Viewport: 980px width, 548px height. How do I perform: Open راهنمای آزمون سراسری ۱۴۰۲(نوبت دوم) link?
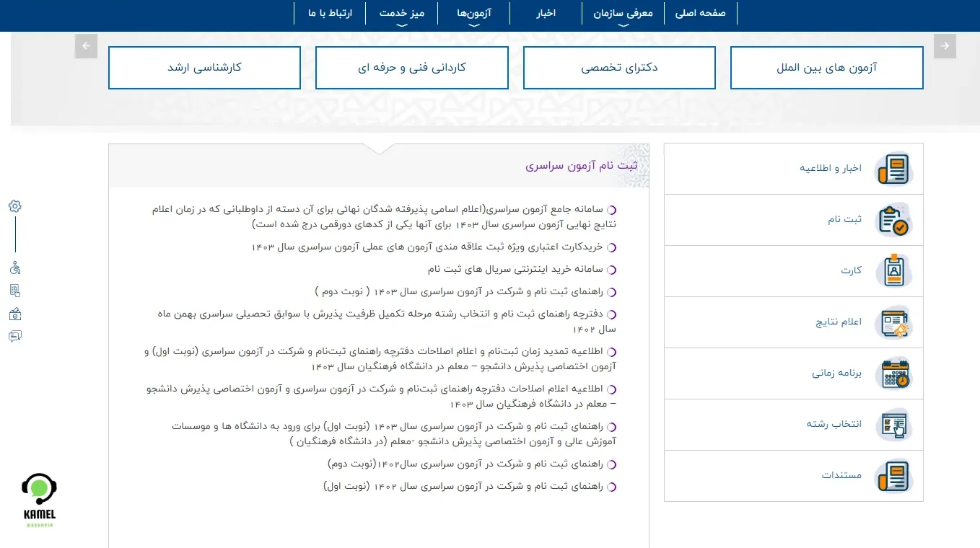(x=466, y=464)
